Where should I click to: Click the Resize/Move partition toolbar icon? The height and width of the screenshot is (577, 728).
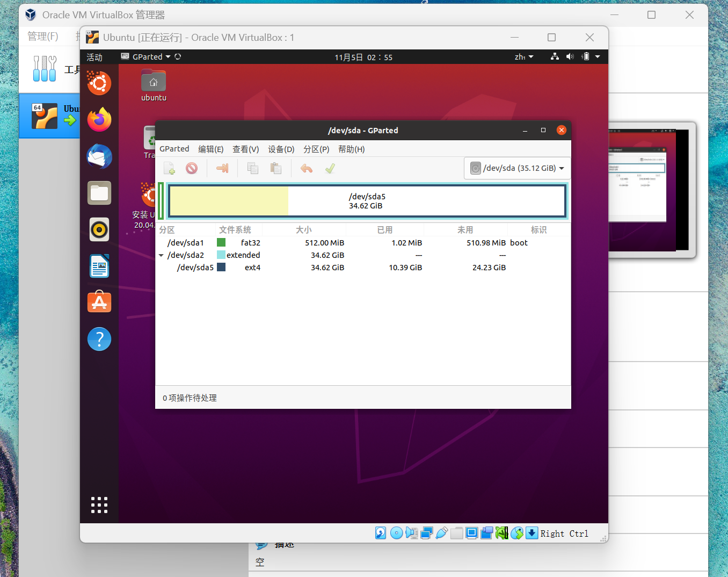click(x=222, y=169)
